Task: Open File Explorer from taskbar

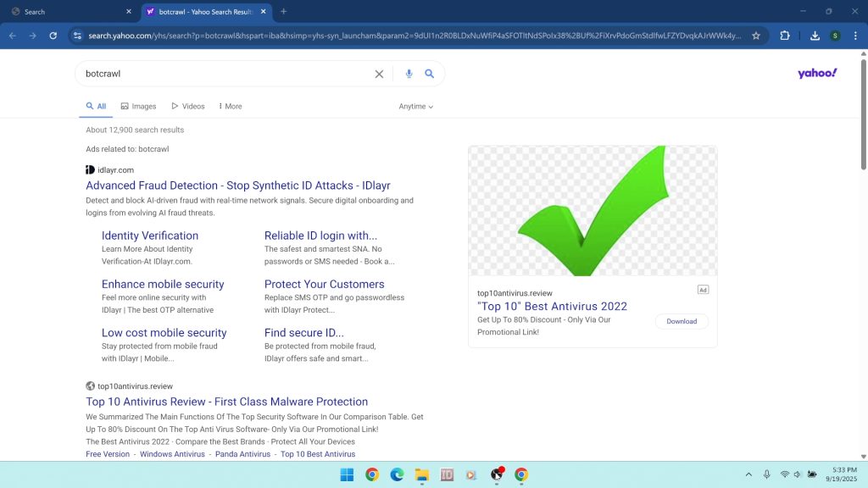Action: (422, 474)
